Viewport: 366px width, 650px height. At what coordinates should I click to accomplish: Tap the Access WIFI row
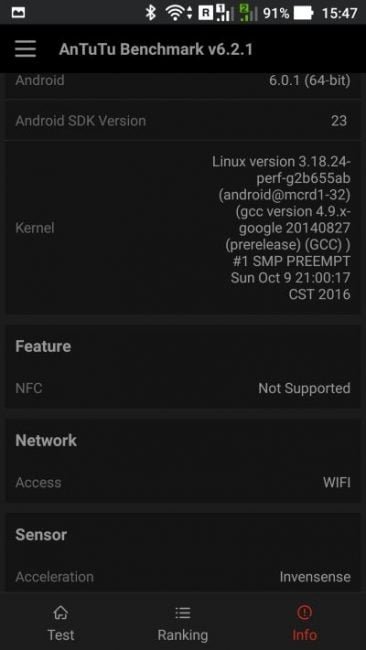tap(183, 483)
